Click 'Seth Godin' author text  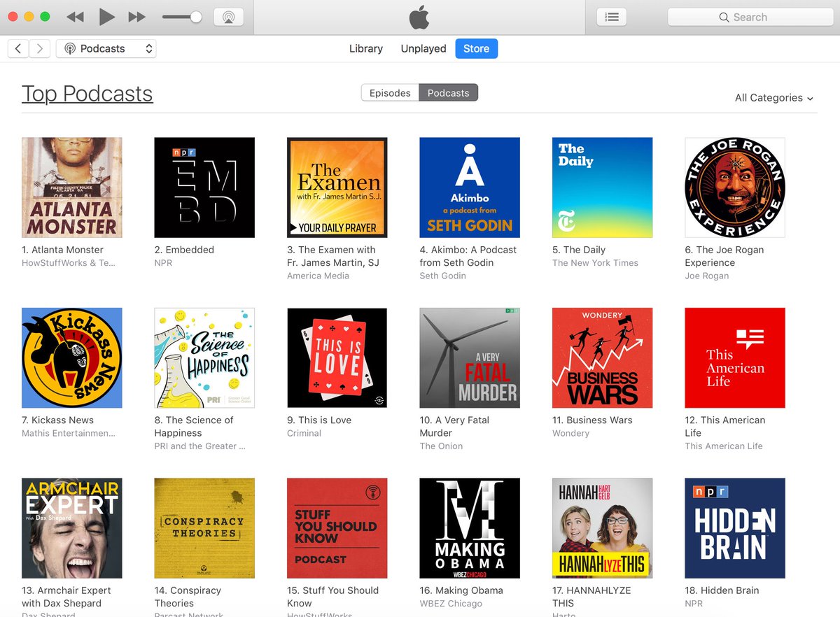[x=443, y=276]
